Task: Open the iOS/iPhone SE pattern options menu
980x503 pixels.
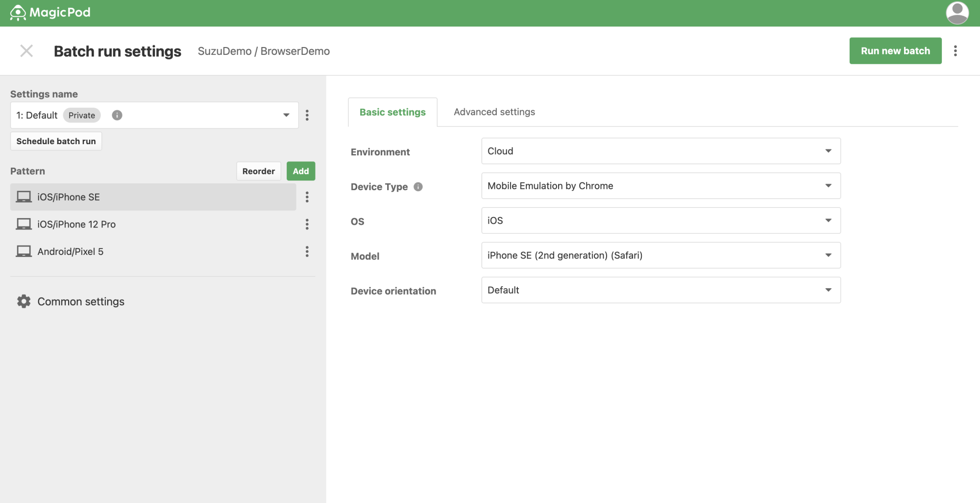Action: (x=307, y=197)
